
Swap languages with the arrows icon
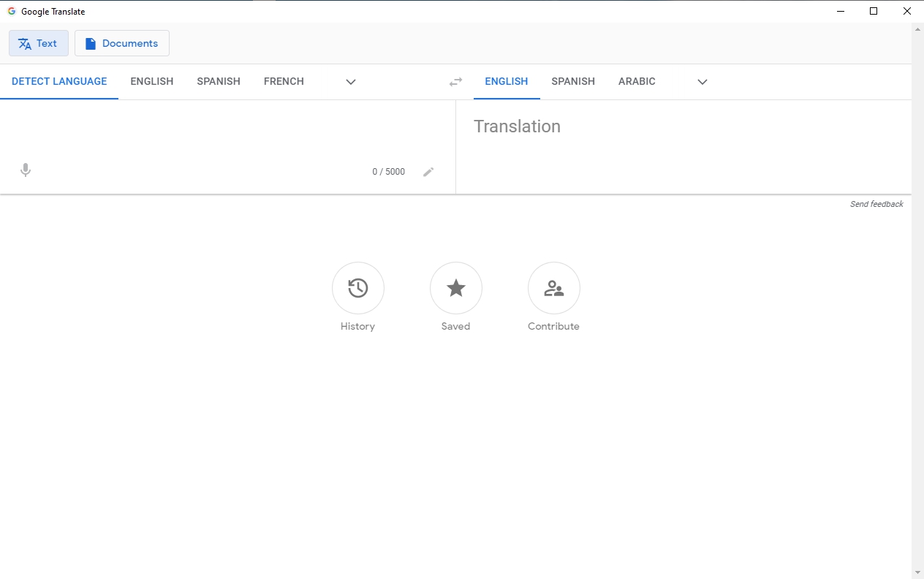(x=455, y=82)
